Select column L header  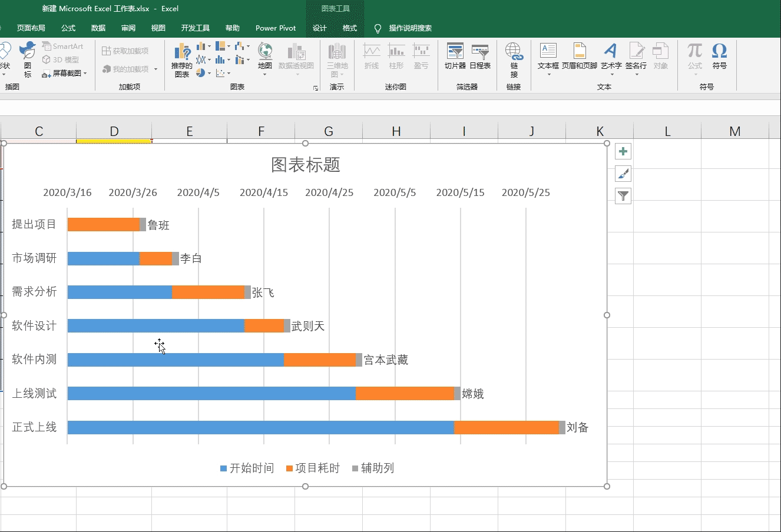click(667, 131)
